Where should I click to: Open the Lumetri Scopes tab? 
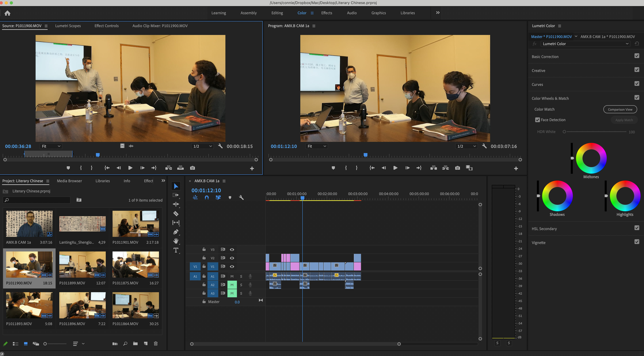[x=68, y=26]
